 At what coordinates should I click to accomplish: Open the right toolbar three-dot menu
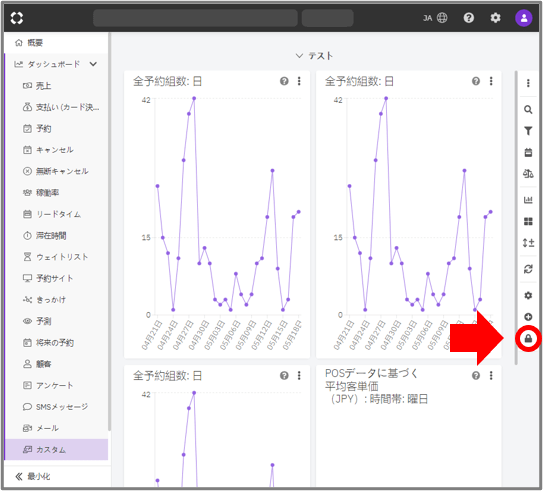[528, 83]
